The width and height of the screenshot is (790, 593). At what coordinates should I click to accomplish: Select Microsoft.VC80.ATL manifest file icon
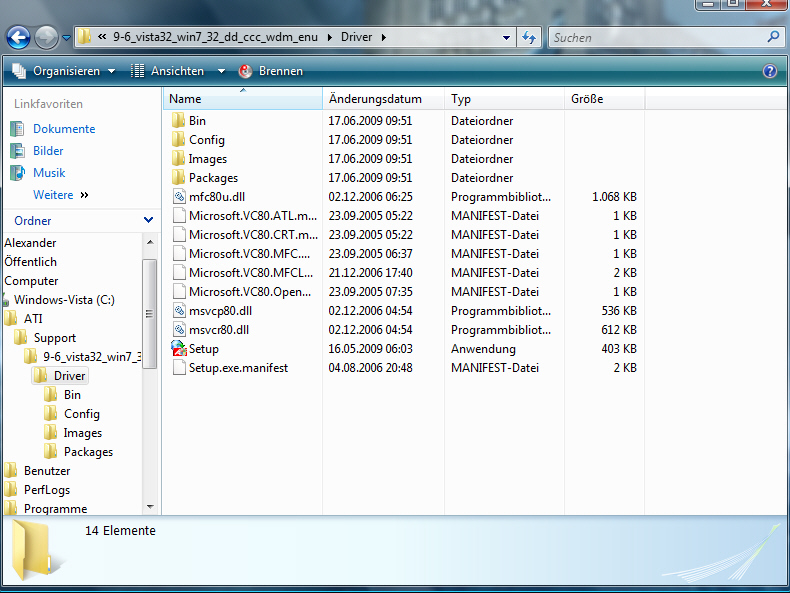point(179,216)
